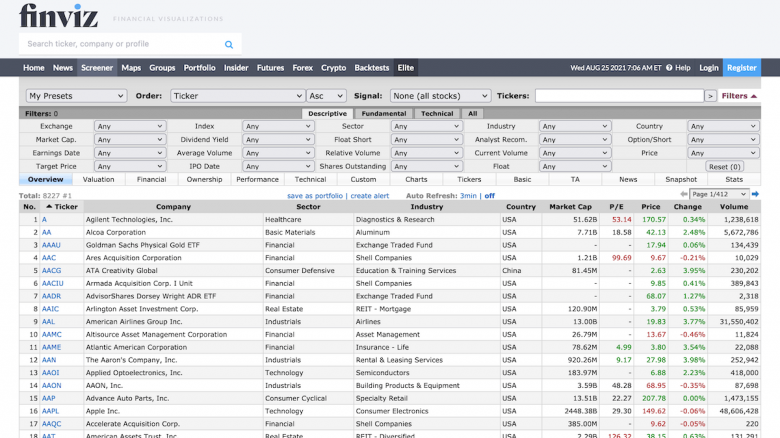The image size is (780, 438).
Task: Open the Exchange filter dropdown
Action: point(129,126)
